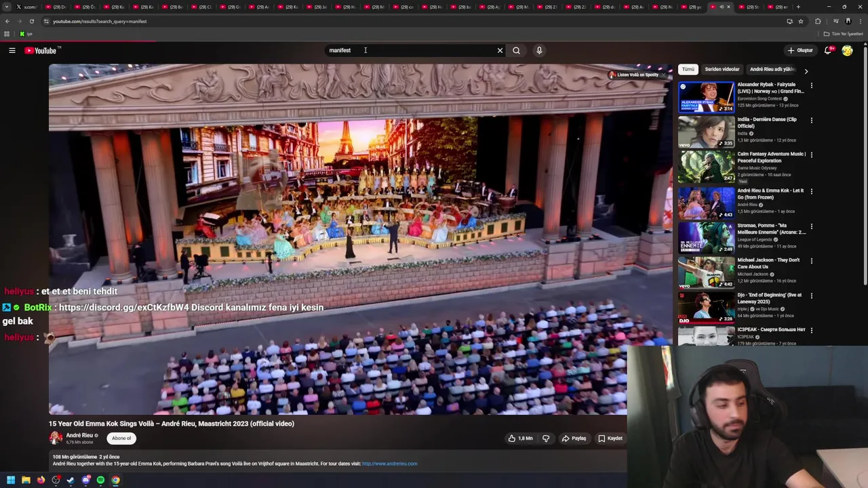Open the account avatar menu
Viewport: 868px width, 488px height.
point(847,50)
